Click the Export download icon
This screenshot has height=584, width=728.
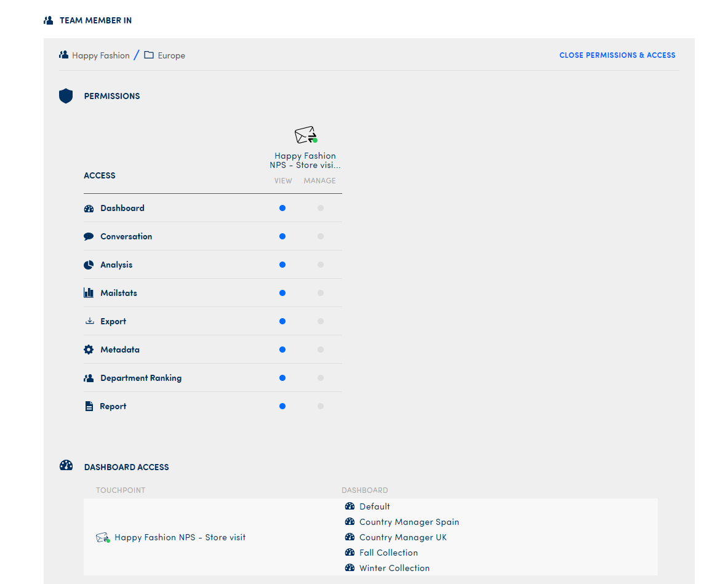click(x=89, y=321)
